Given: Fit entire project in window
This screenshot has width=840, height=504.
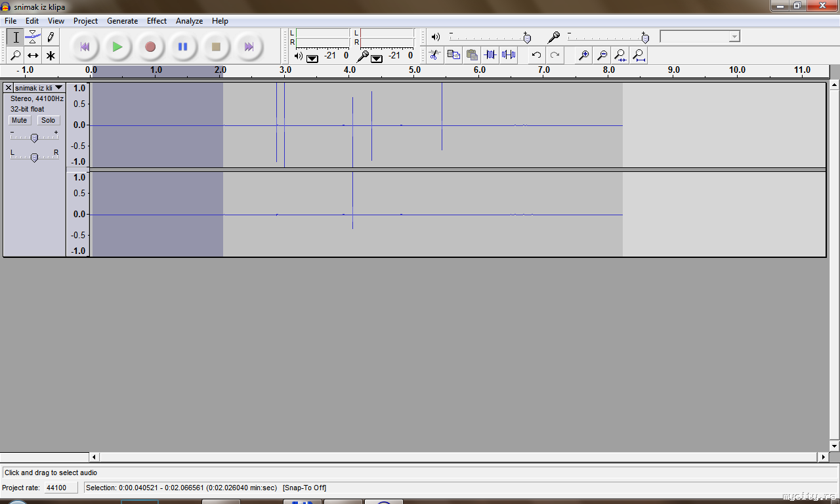Looking at the screenshot, I should 639,55.
